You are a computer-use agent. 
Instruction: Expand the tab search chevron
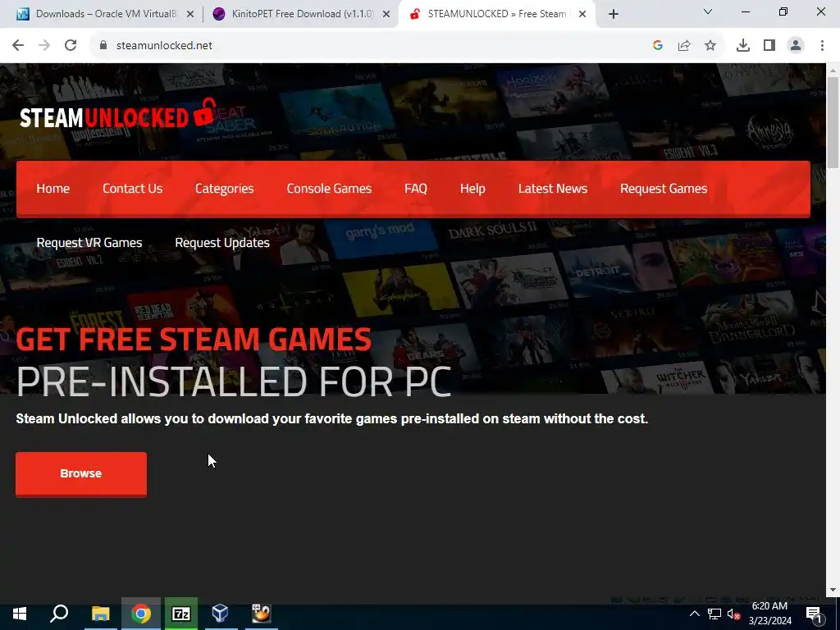pyautogui.click(x=708, y=11)
